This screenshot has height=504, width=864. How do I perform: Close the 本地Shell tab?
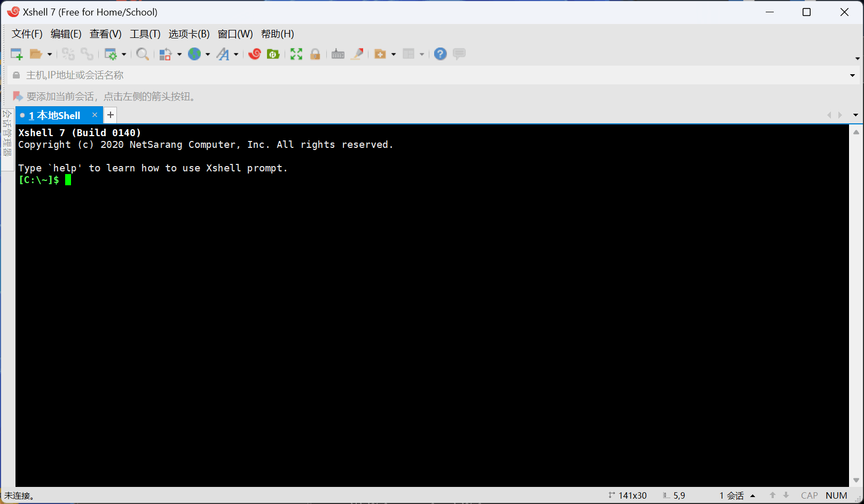[x=95, y=115]
